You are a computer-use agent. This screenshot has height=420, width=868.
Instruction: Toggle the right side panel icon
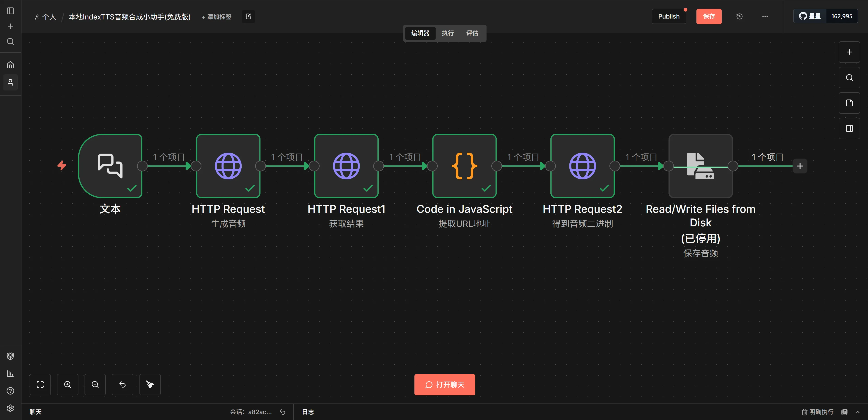coord(849,128)
